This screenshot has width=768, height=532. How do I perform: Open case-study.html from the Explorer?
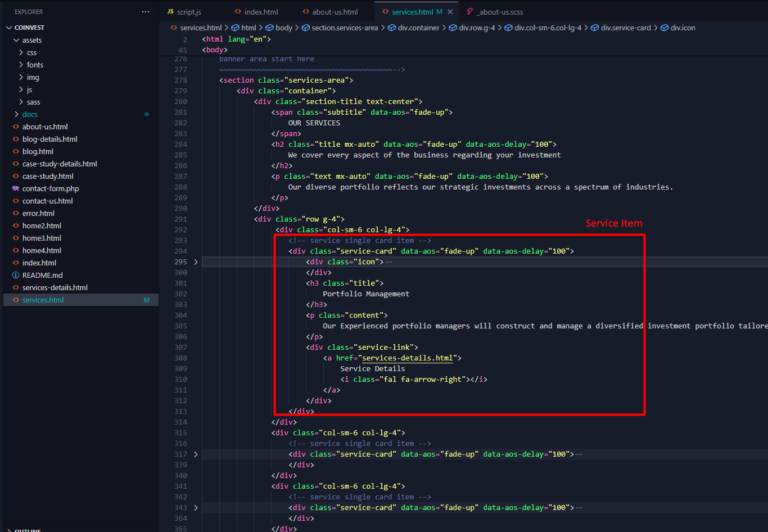coord(48,176)
